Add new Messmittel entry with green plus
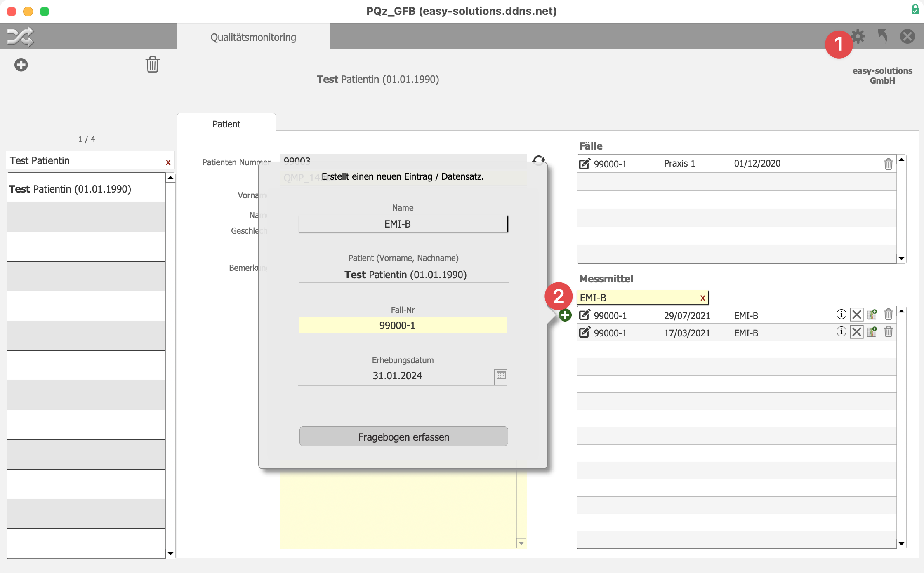 [x=565, y=315]
